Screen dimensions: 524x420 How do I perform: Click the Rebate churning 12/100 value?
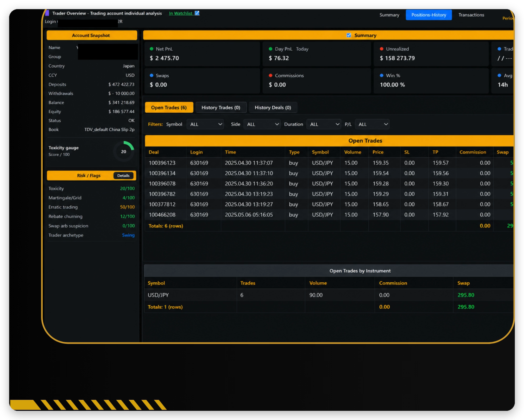(127, 216)
